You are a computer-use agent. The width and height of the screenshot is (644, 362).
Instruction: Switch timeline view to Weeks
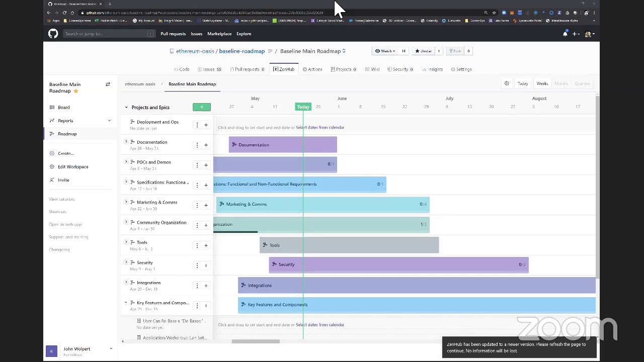(542, 83)
